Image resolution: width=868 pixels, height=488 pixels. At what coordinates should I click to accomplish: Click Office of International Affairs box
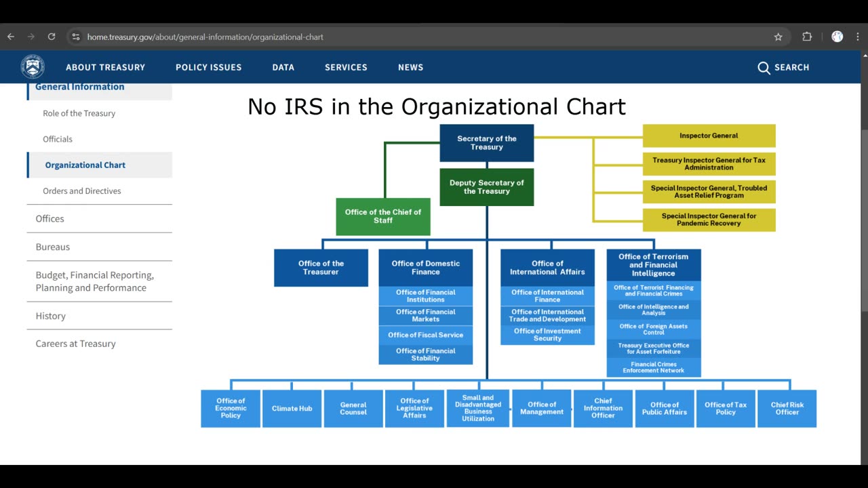[x=547, y=268]
